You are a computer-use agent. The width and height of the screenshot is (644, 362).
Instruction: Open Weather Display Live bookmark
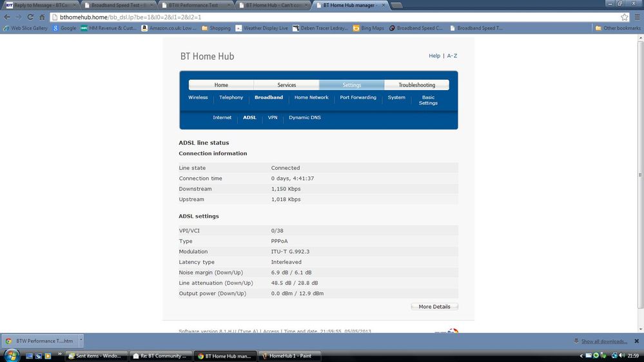[x=262, y=28]
